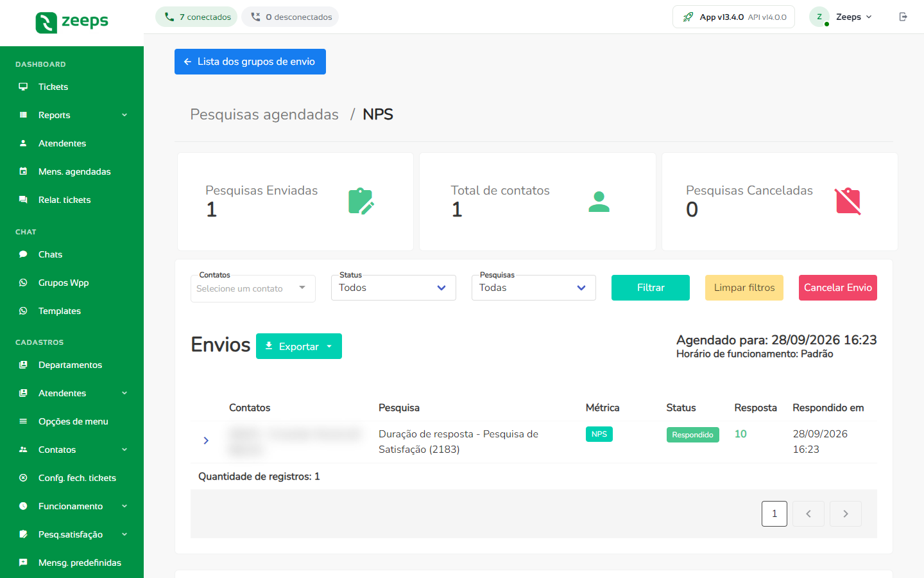Click the Chats bubble icon
The image size is (924, 578).
(x=23, y=254)
